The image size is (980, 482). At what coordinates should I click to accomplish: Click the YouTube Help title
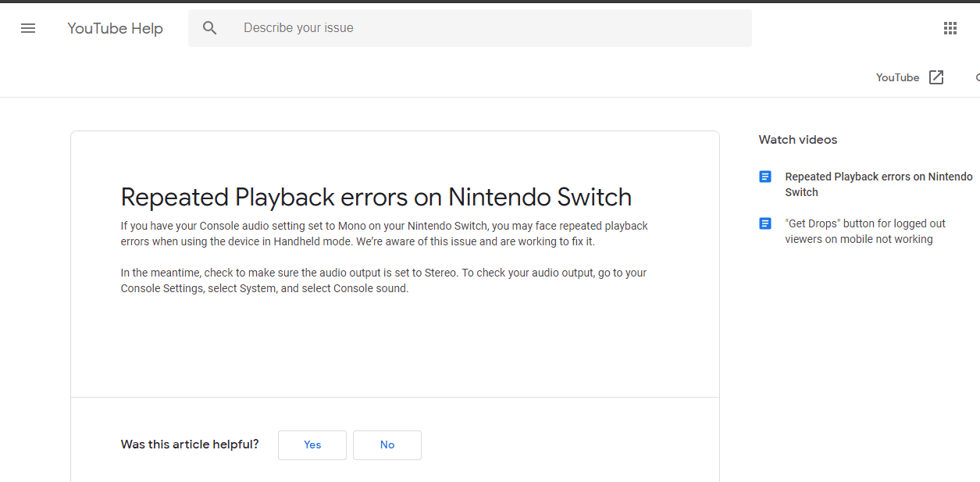point(115,29)
